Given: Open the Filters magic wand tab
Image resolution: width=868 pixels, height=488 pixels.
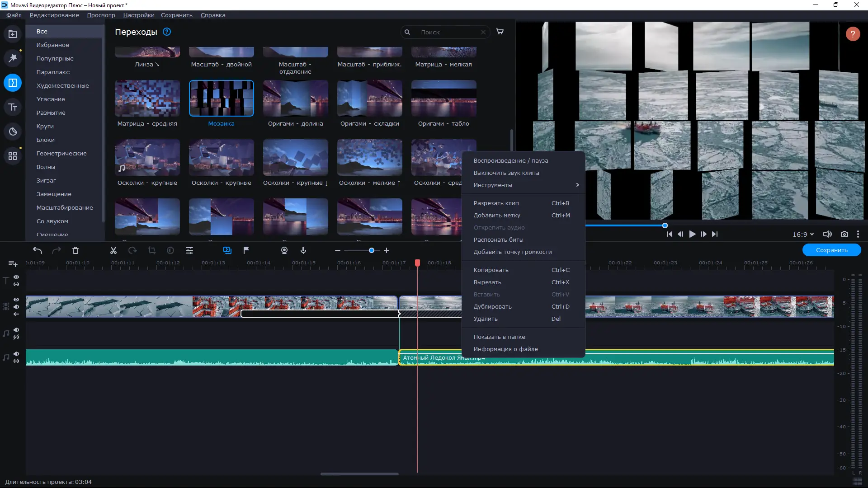Looking at the screenshot, I should [13, 58].
